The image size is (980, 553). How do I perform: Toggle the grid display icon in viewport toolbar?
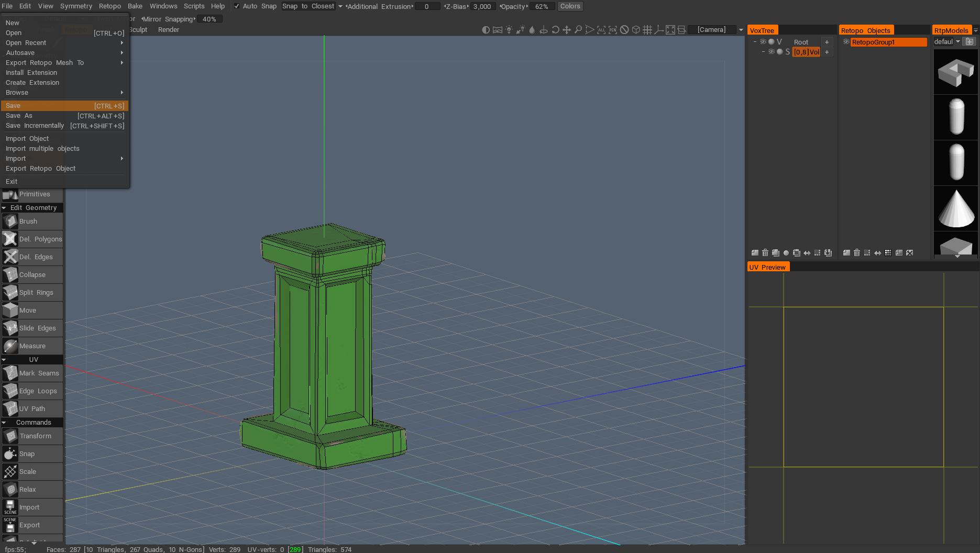(x=647, y=30)
